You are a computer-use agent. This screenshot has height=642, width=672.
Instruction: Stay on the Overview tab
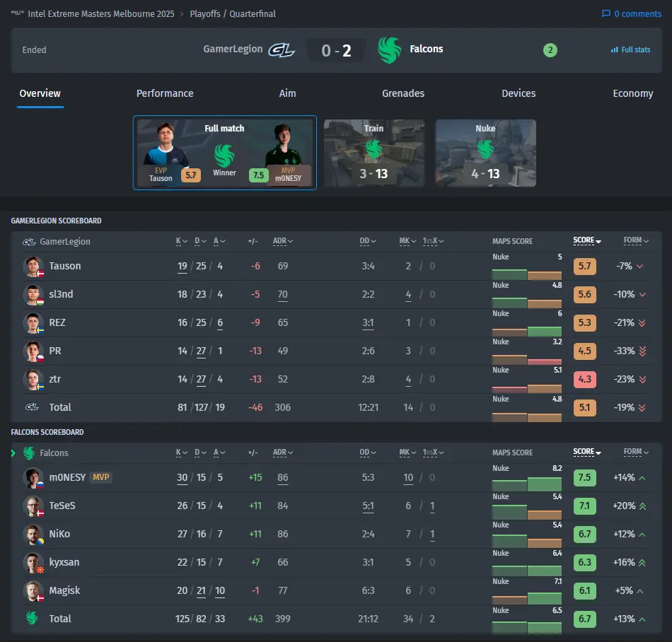tap(40, 93)
